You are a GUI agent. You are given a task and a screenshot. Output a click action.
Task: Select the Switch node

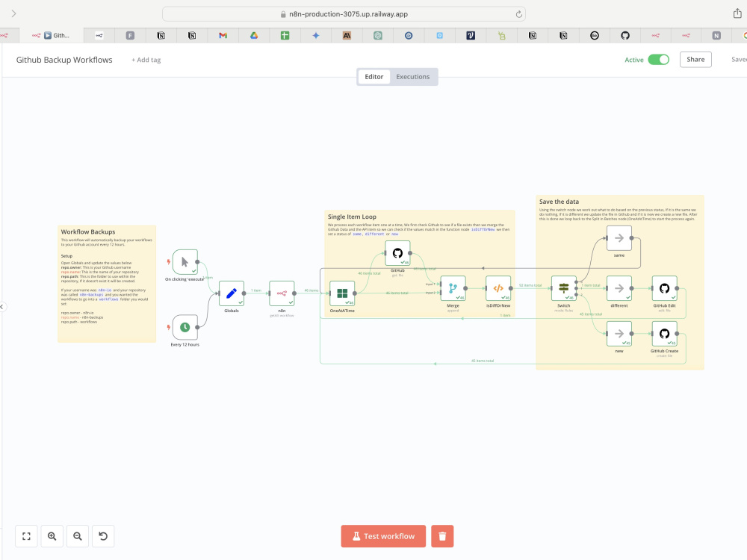(563, 288)
